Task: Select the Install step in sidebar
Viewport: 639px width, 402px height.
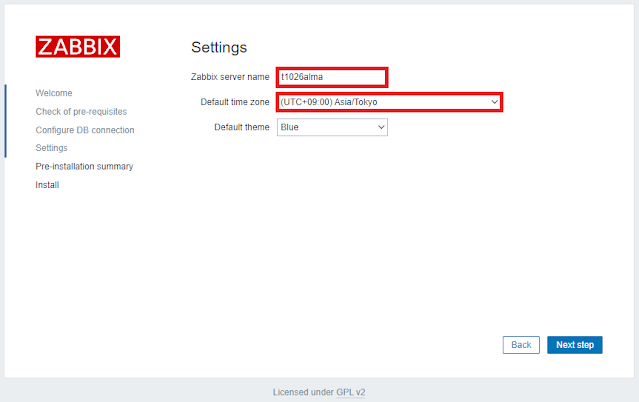Action: pyautogui.click(x=47, y=185)
